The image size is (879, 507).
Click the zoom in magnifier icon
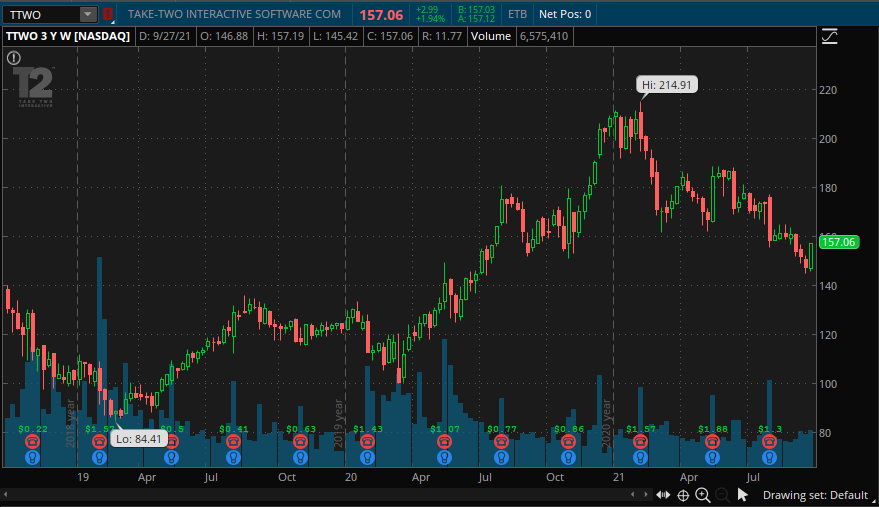703,495
